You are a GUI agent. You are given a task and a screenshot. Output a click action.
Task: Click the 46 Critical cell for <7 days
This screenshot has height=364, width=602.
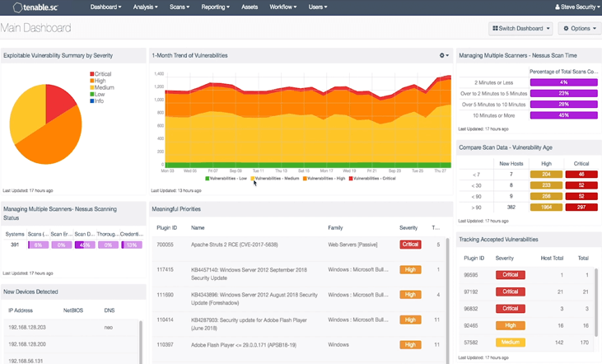click(x=581, y=175)
